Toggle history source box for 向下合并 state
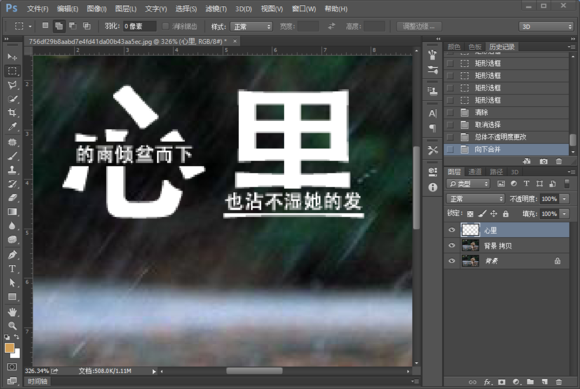580x389 pixels. coord(450,149)
